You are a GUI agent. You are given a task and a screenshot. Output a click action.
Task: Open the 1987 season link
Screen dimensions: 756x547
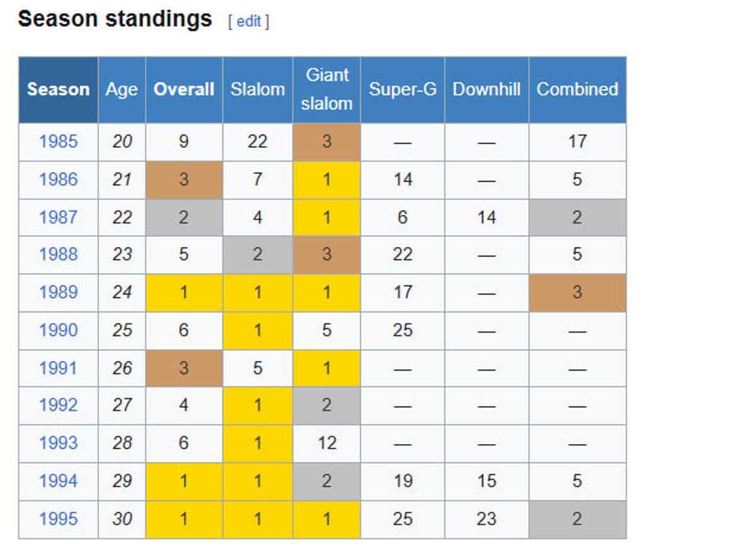pos(58,217)
